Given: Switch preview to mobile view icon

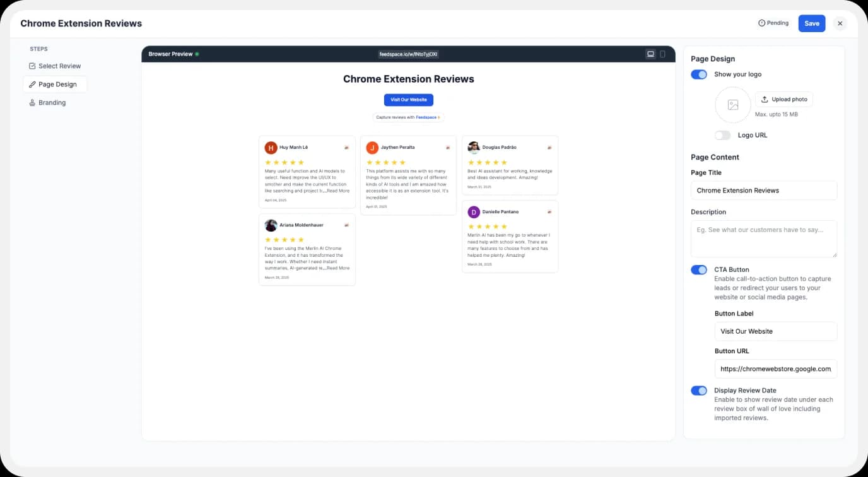Looking at the screenshot, I should click(x=662, y=54).
